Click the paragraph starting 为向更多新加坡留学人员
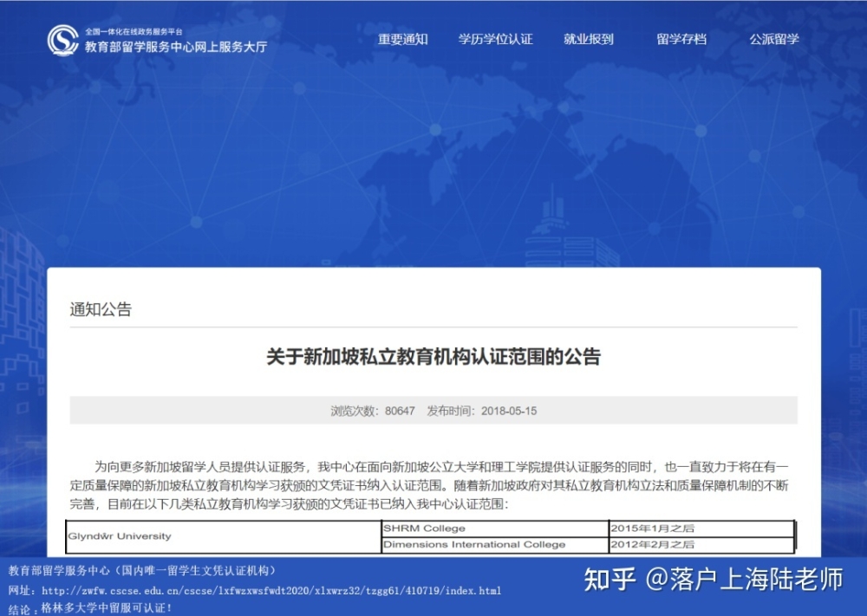867x616 pixels. pyautogui.click(x=429, y=485)
